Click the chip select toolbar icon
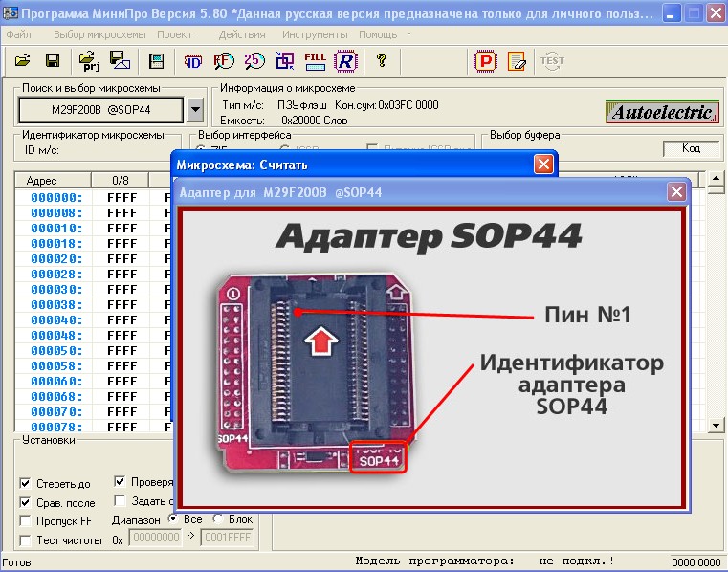Image resolution: width=728 pixels, height=572 pixels. 157,61
